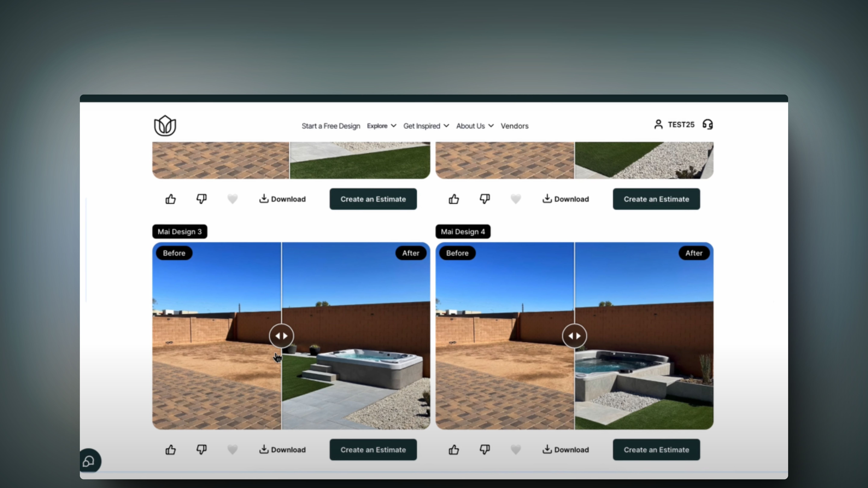Dislike Mai Design 4 with thumbs down
The width and height of the screenshot is (868, 488).
click(485, 450)
